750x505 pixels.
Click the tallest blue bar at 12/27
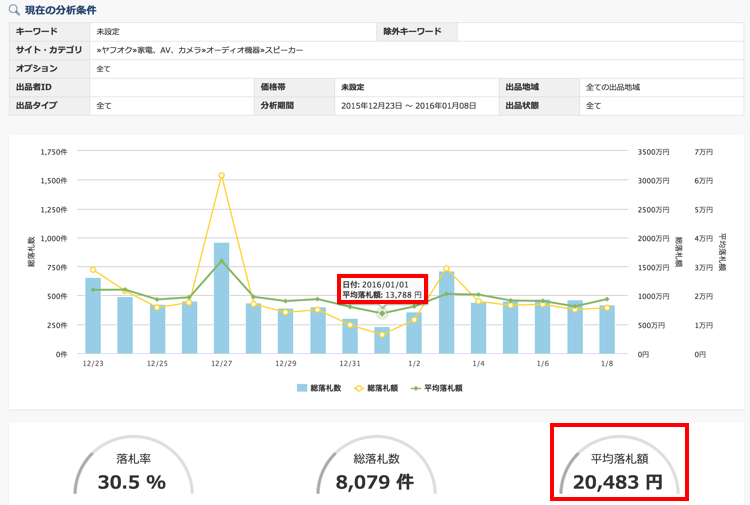coord(221,298)
